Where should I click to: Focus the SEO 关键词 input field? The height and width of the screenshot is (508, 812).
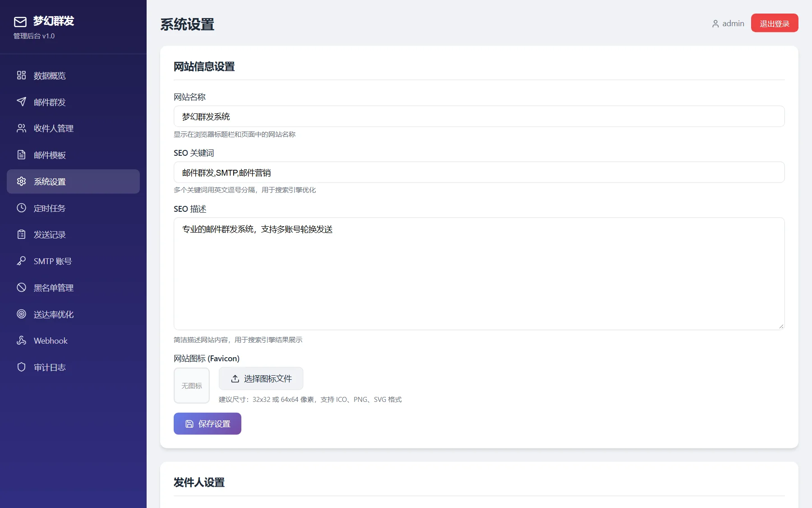point(479,172)
